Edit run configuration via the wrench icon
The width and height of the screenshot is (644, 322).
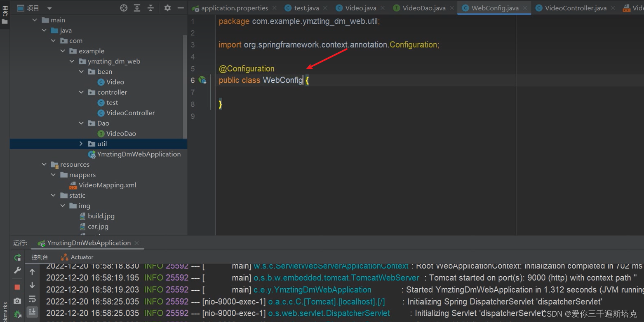click(x=17, y=271)
